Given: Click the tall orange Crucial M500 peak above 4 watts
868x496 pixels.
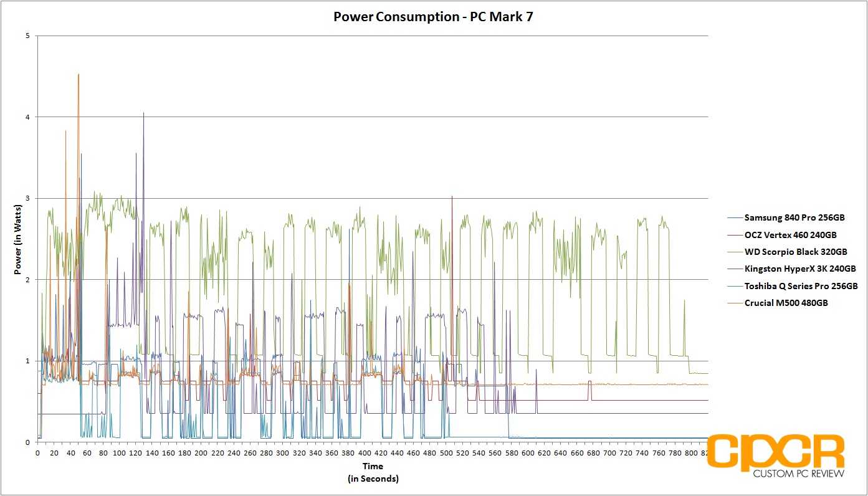Looking at the screenshot, I should (x=79, y=75).
